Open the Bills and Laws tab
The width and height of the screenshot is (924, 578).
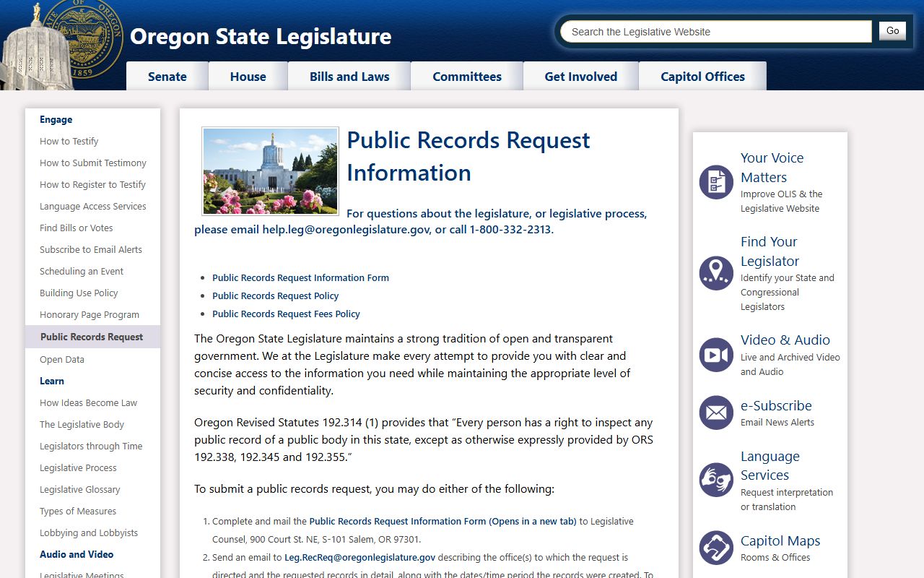pos(349,77)
